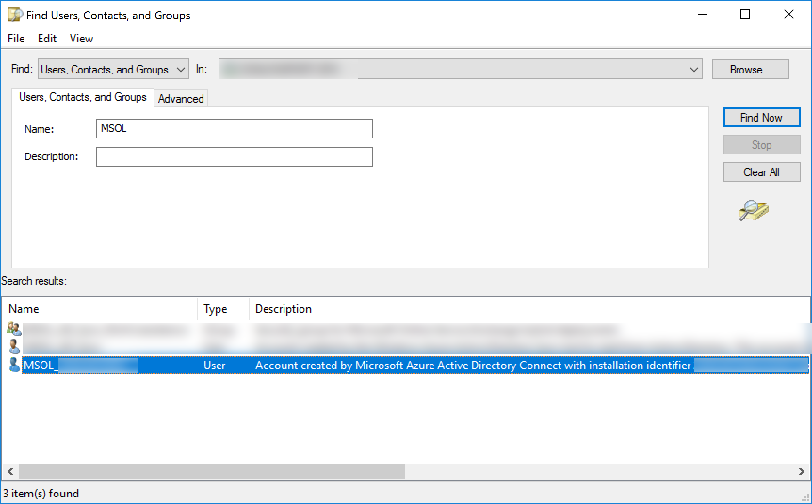Click the Clear All button
812x504 pixels.
[762, 172]
